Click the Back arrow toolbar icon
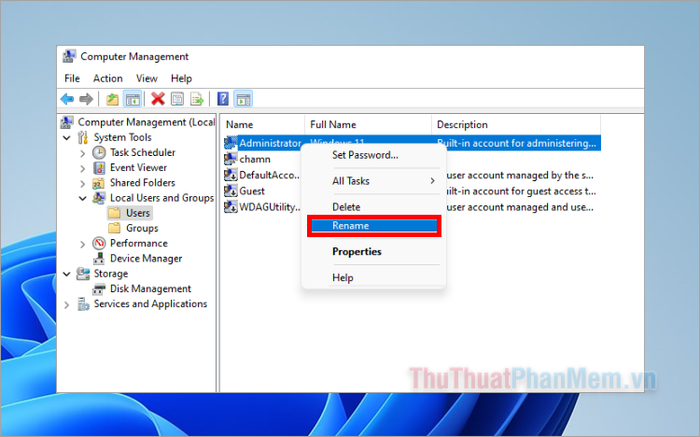 click(x=67, y=98)
